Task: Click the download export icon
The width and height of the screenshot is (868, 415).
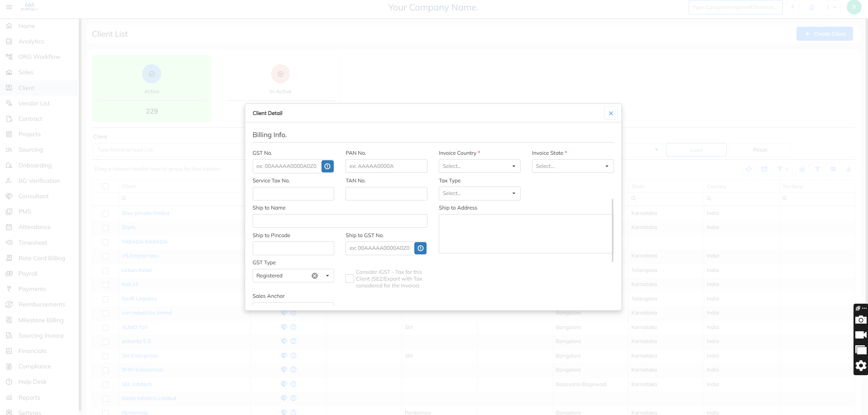Action: [849, 169]
